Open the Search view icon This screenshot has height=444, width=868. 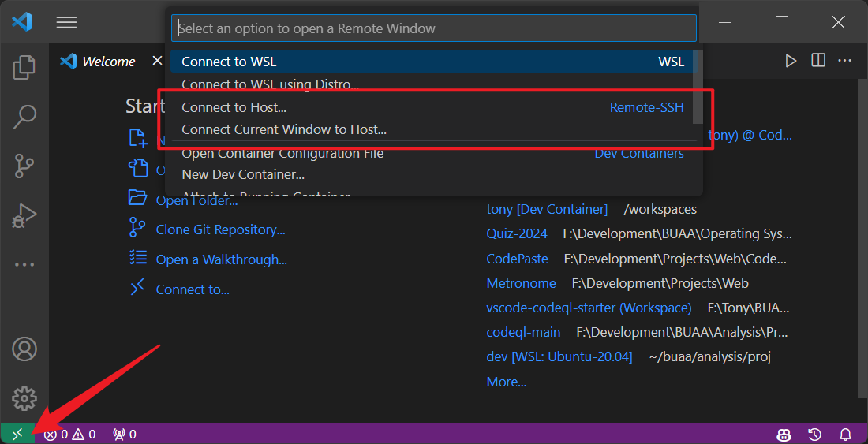tap(24, 117)
